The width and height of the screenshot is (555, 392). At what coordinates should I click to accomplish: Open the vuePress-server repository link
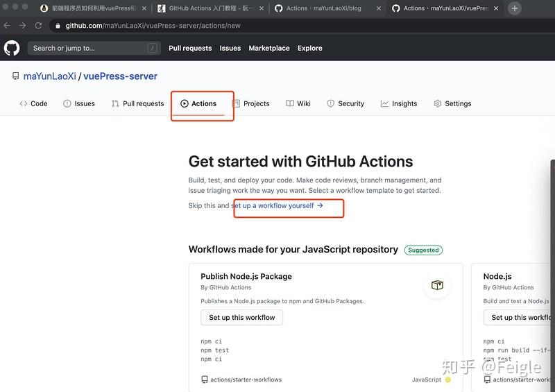120,76
